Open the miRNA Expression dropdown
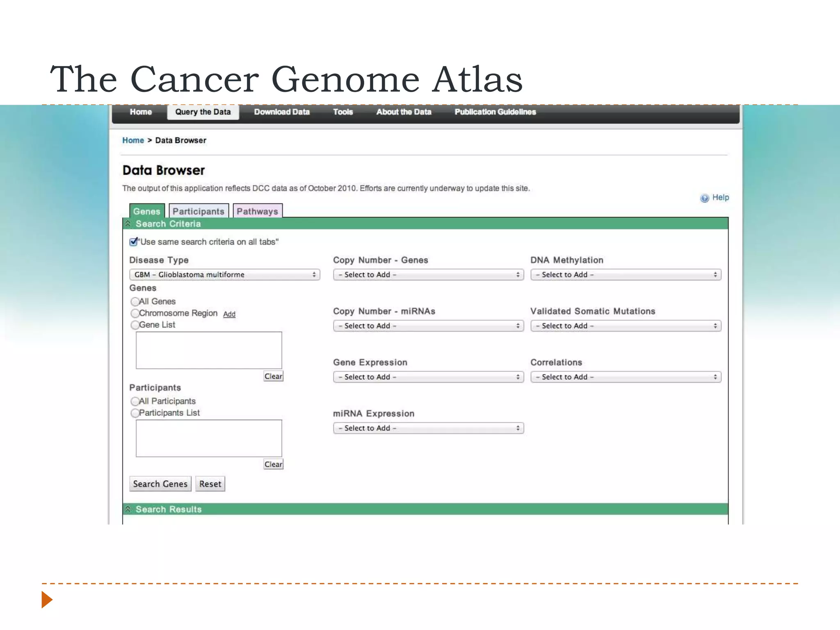The height and width of the screenshot is (630, 840). pyautogui.click(x=429, y=428)
